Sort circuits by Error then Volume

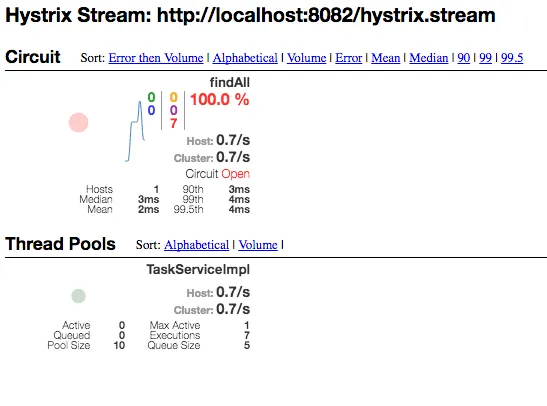click(156, 58)
